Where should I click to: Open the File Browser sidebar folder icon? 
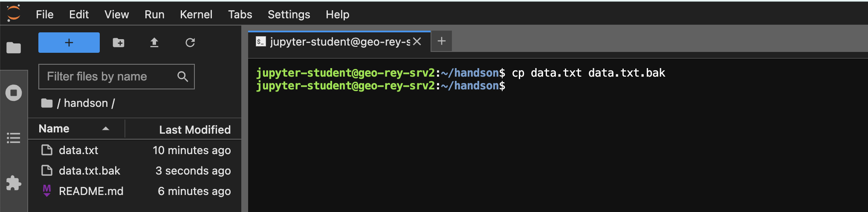coord(14,48)
